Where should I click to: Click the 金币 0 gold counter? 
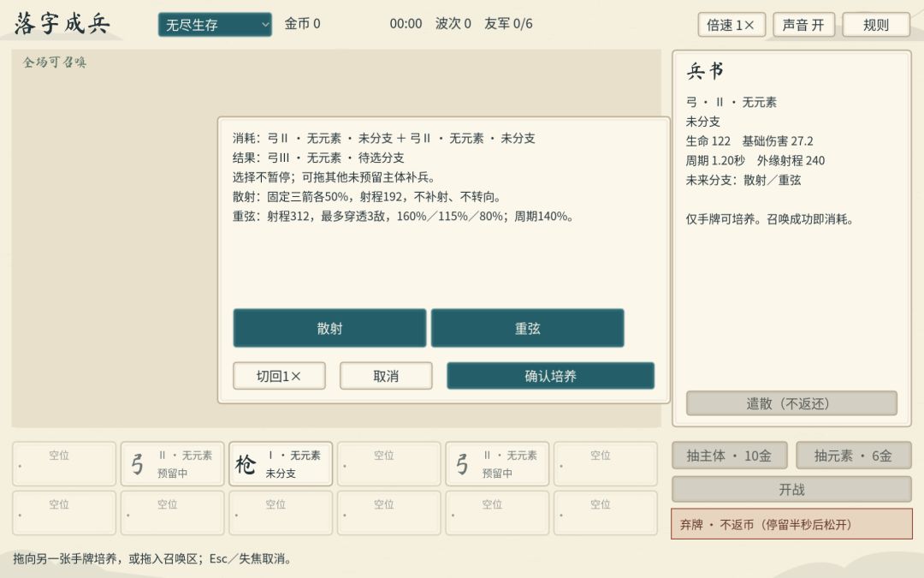[x=302, y=24]
